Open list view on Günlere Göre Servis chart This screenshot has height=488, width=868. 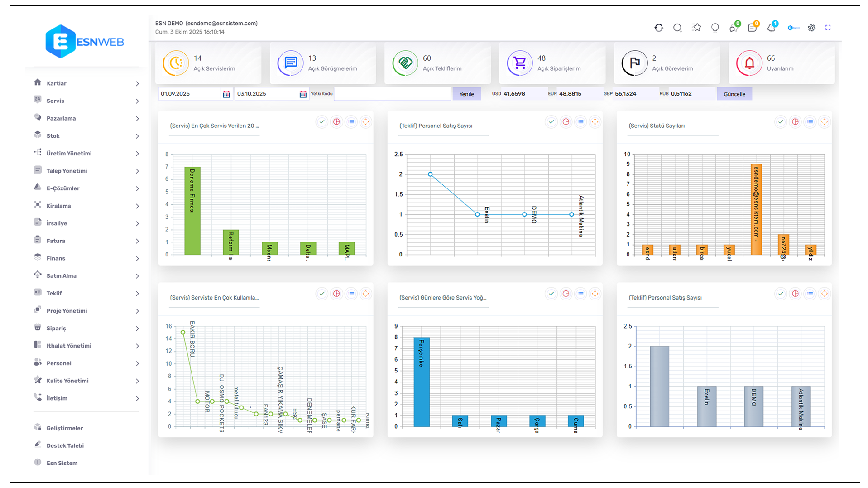[x=580, y=294]
